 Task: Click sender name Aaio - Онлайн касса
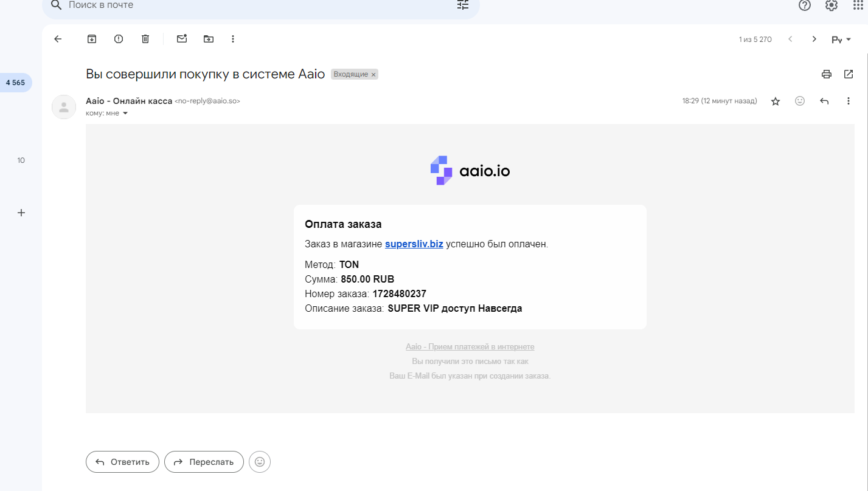click(x=129, y=101)
